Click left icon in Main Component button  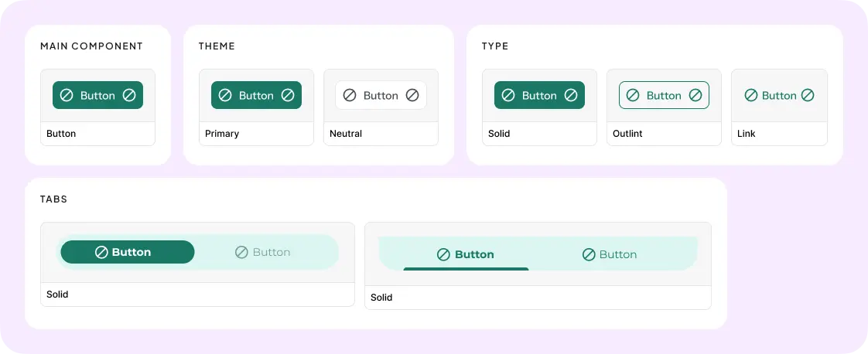coord(67,95)
